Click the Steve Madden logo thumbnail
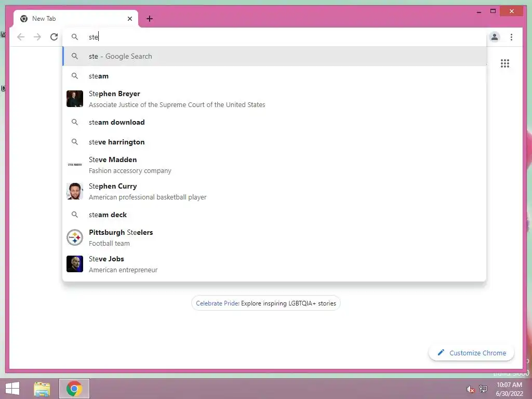Image resolution: width=532 pixels, height=399 pixels. [75, 165]
